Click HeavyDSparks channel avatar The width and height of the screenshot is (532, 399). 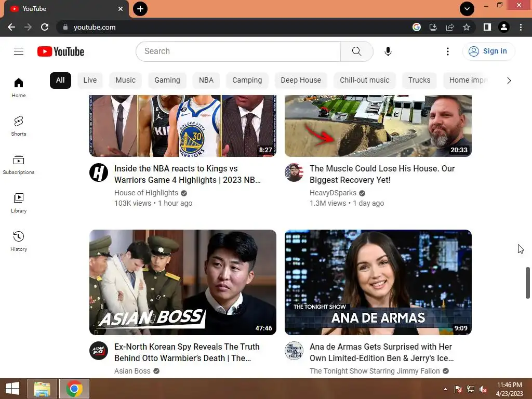(294, 172)
